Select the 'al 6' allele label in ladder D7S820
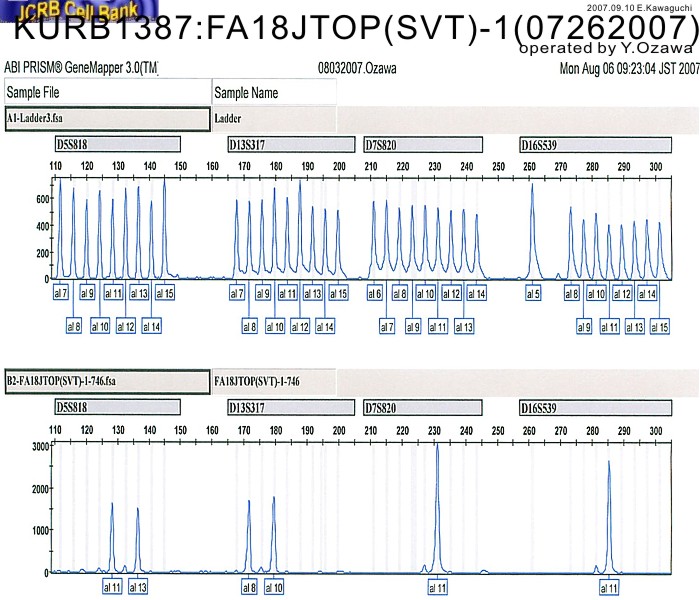Screen dimensions: 700x600 point(374,294)
